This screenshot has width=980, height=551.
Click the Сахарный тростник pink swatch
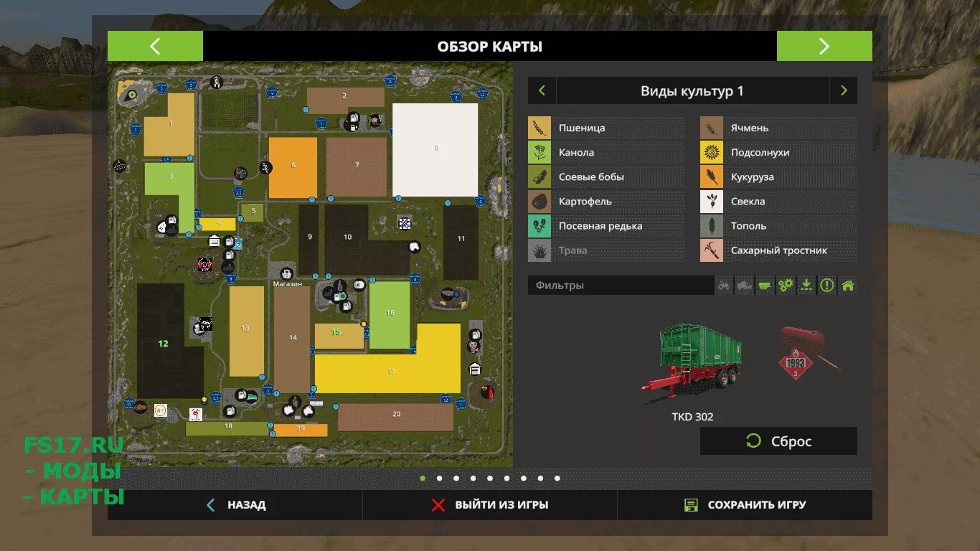coord(712,250)
